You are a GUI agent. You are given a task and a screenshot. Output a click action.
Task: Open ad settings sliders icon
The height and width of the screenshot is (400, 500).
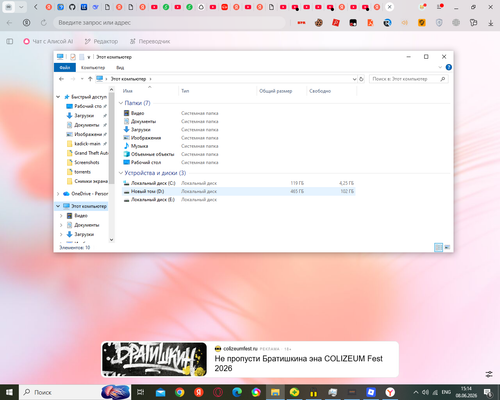pyautogui.click(x=489, y=374)
